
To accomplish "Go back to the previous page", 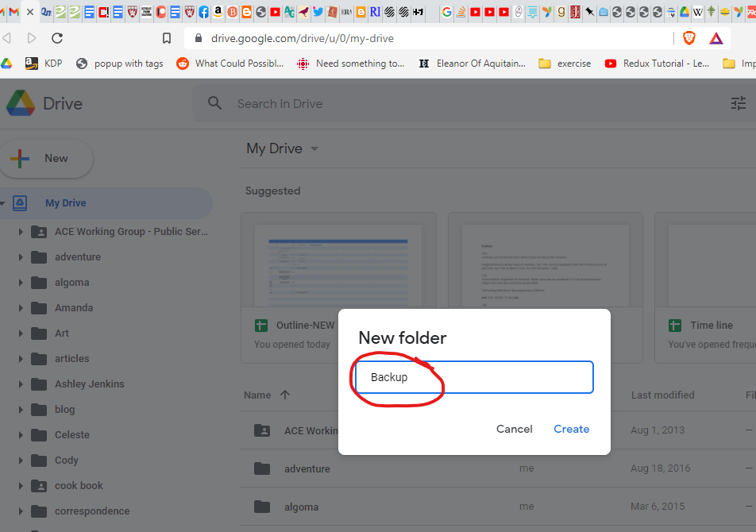I will (x=6, y=38).
